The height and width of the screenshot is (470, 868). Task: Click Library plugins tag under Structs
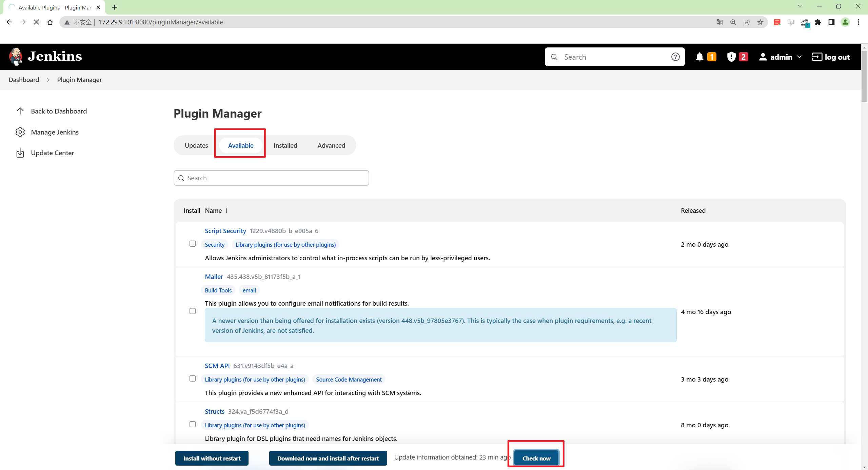pyautogui.click(x=255, y=425)
